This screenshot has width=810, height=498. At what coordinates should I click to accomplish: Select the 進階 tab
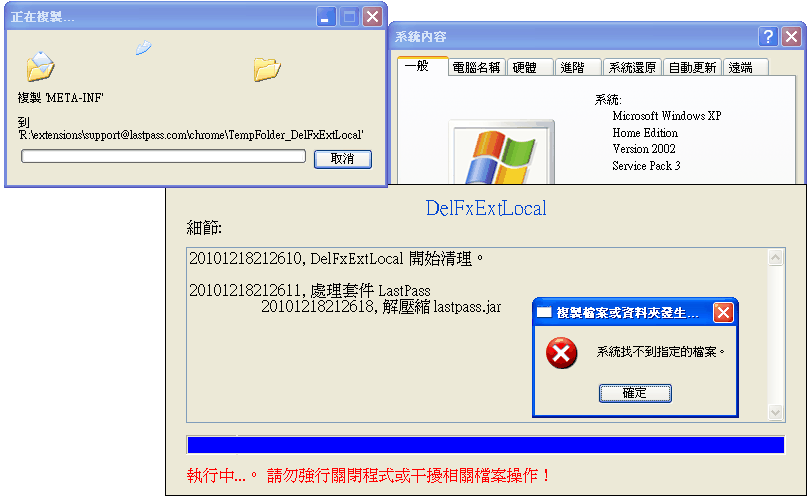pos(578,68)
